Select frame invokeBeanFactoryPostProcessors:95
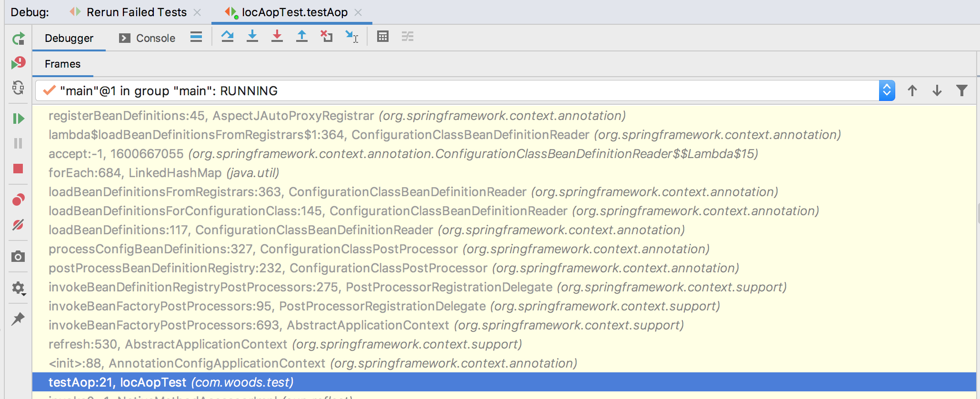980x399 pixels. (504, 306)
